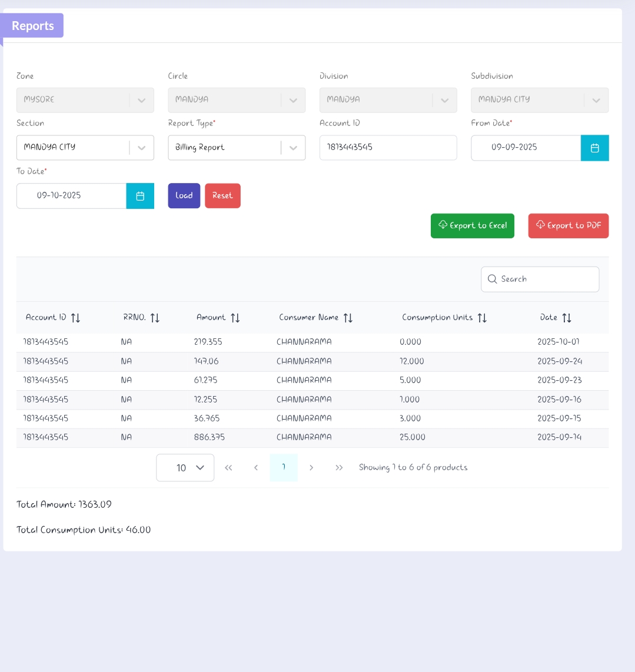Focus the table Search field
The height and width of the screenshot is (672, 635).
pyautogui.click(x=540, y=280)
